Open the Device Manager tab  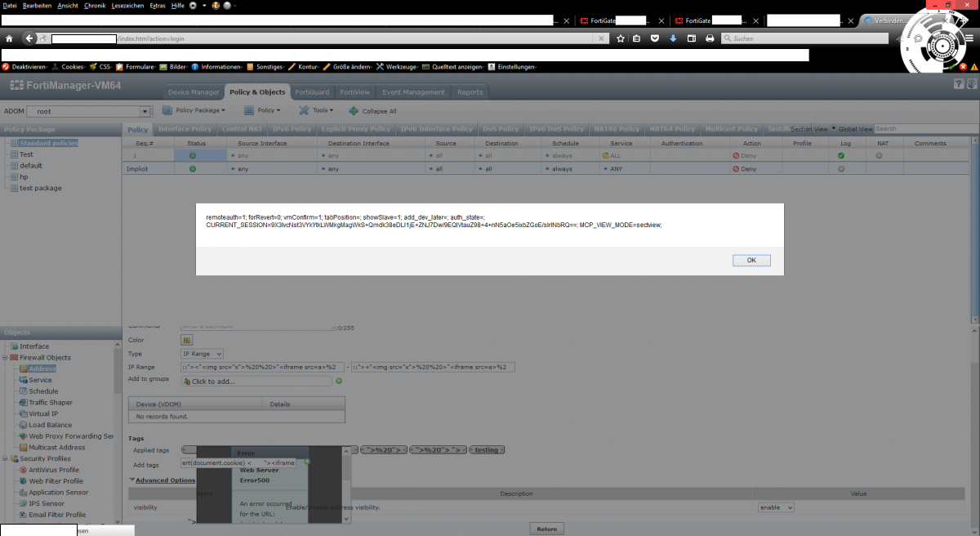(x=194, y=92)
